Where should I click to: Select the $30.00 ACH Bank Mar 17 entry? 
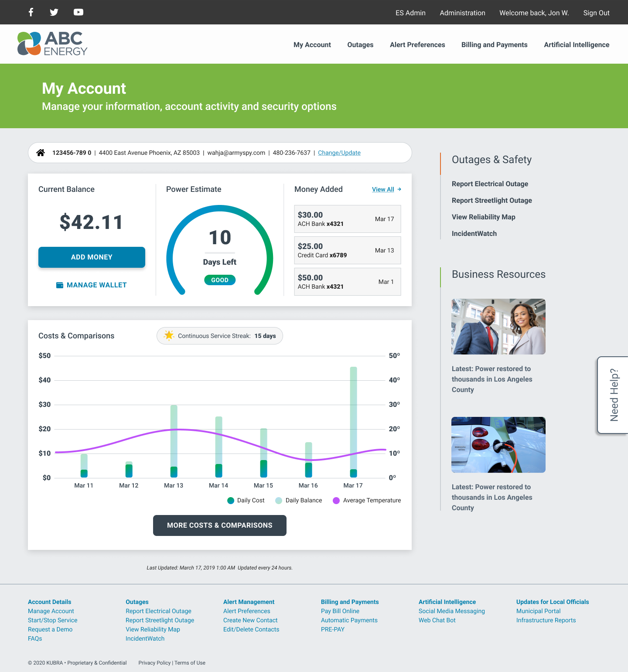point(348,219)
